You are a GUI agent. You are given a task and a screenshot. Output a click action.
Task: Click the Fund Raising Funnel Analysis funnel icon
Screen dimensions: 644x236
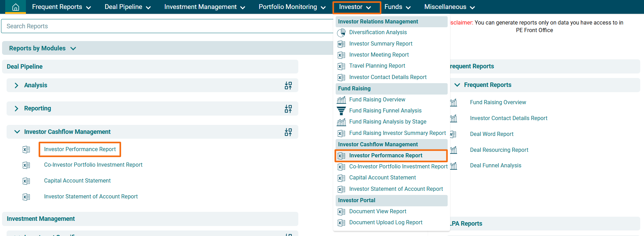click(341, 111)
